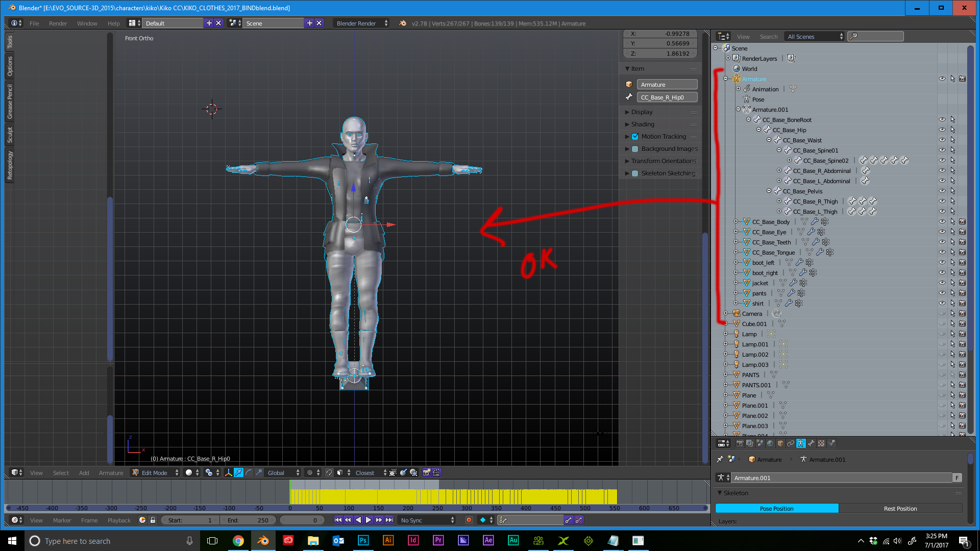
Task: Click the F fake user button
Action: click(957, 478)
